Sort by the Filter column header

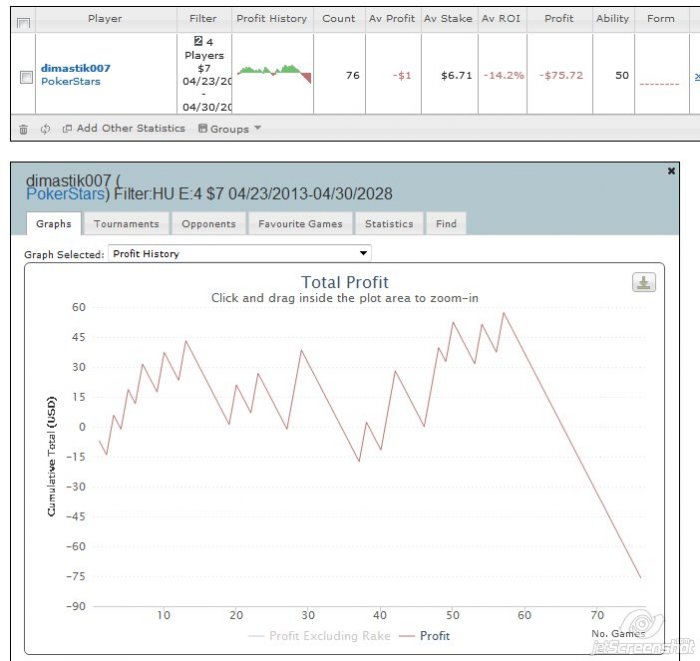[x=203, y=19]
